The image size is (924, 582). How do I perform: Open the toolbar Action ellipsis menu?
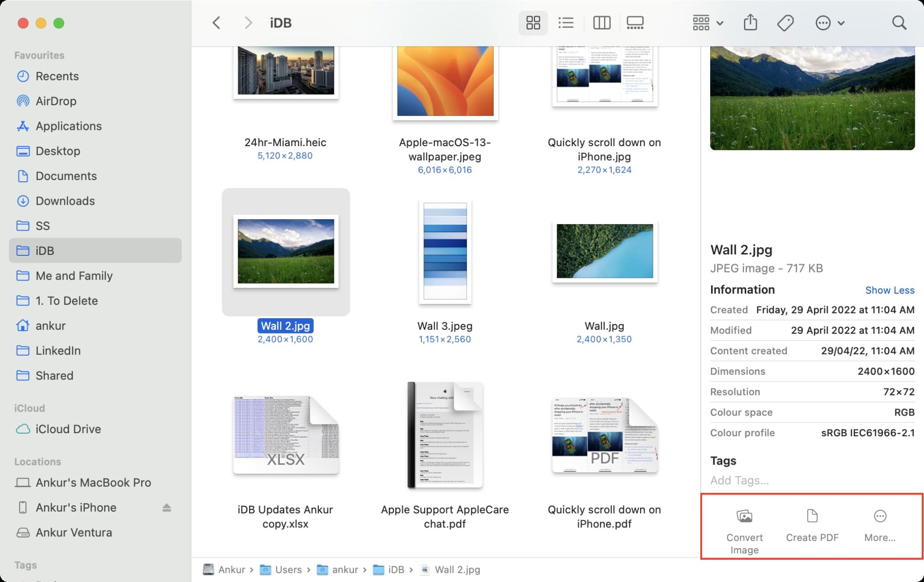point(830,23)
